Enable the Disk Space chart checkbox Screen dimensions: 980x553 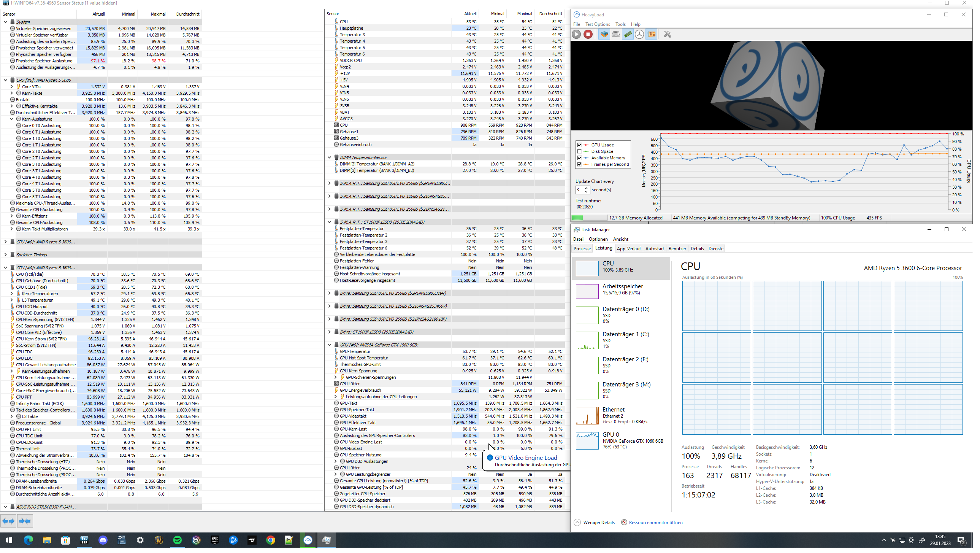pyautogui.click(x=580, y=151)
